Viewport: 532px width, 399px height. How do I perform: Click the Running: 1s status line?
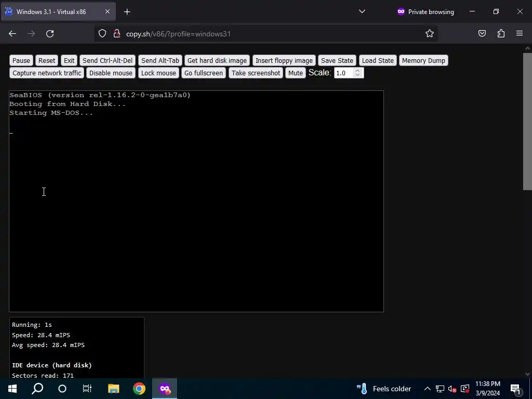coord(32,325)
